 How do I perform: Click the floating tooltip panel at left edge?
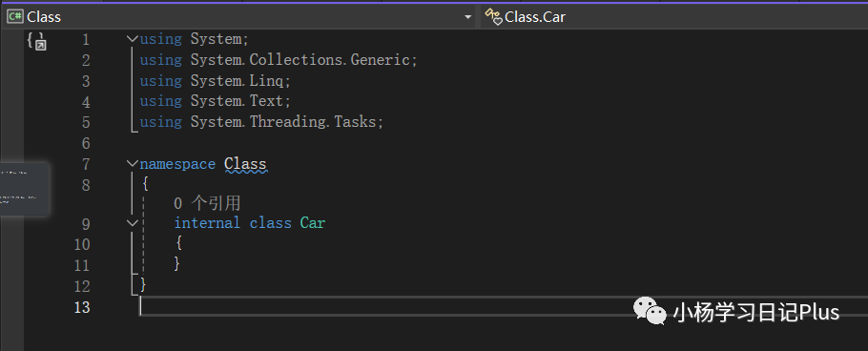25,188
